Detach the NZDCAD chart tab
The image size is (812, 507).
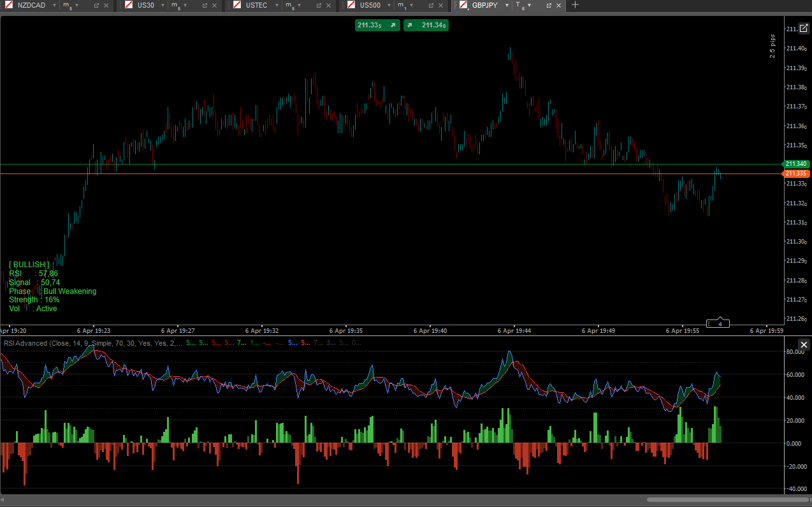[96, 5]
